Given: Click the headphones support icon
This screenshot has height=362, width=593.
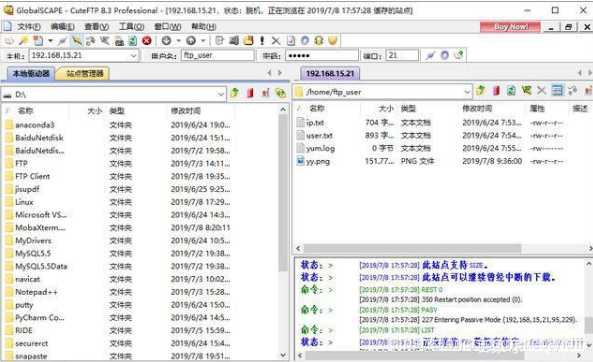Looking at the screenshot, I should point(319,40).
